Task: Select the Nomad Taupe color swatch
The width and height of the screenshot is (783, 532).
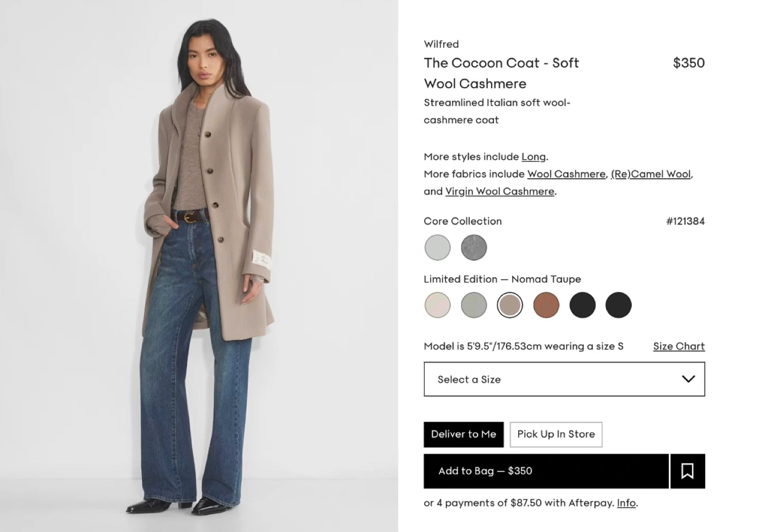Action: tap(510, 305)
